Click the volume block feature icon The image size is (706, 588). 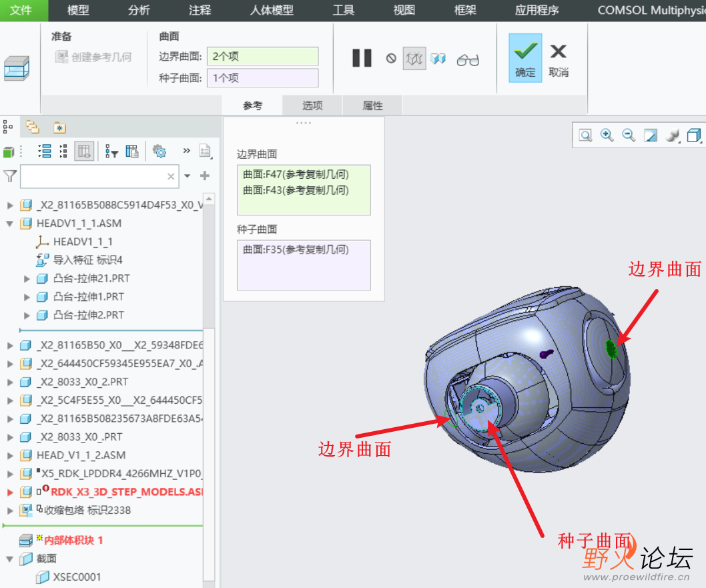click(x=17, y=69)
